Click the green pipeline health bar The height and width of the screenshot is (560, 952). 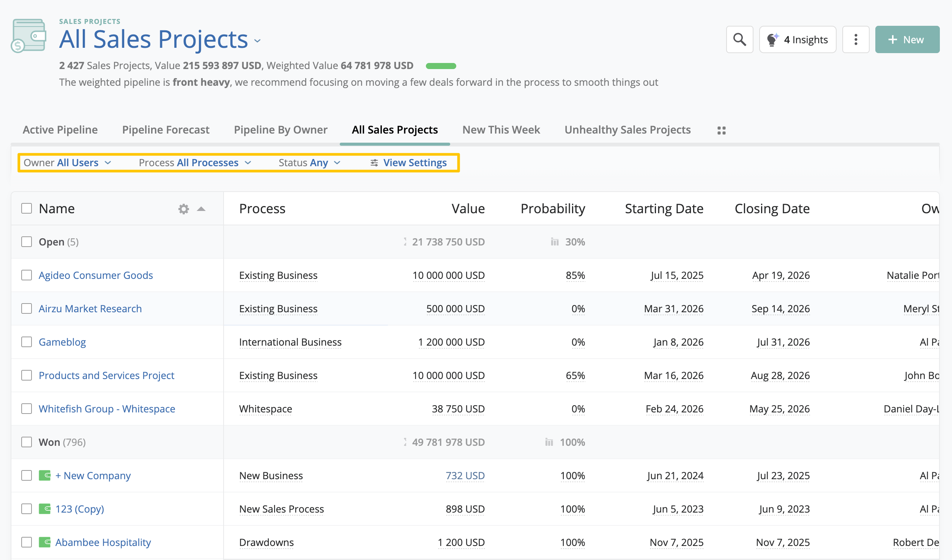[441, 66]
